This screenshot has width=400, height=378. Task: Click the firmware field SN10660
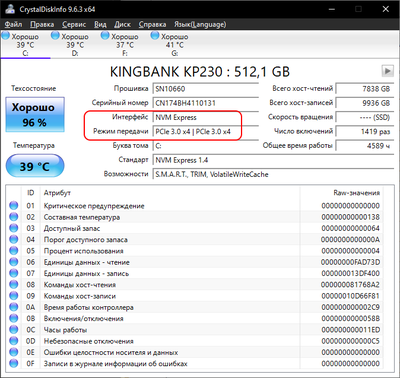coord(206,89)
